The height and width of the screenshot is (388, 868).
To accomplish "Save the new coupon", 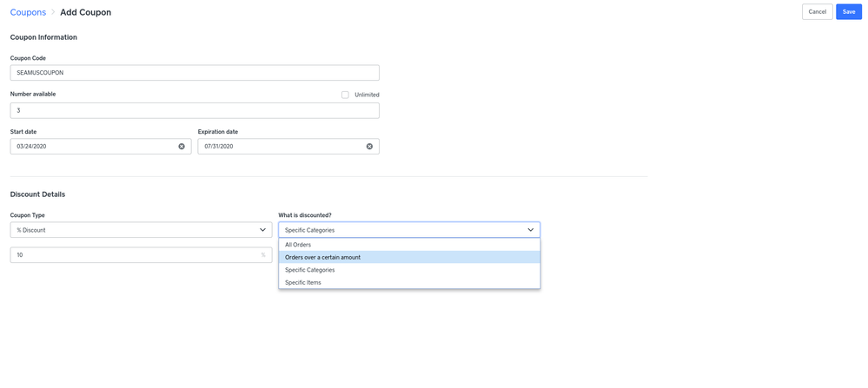I will (x=848, y=12).
